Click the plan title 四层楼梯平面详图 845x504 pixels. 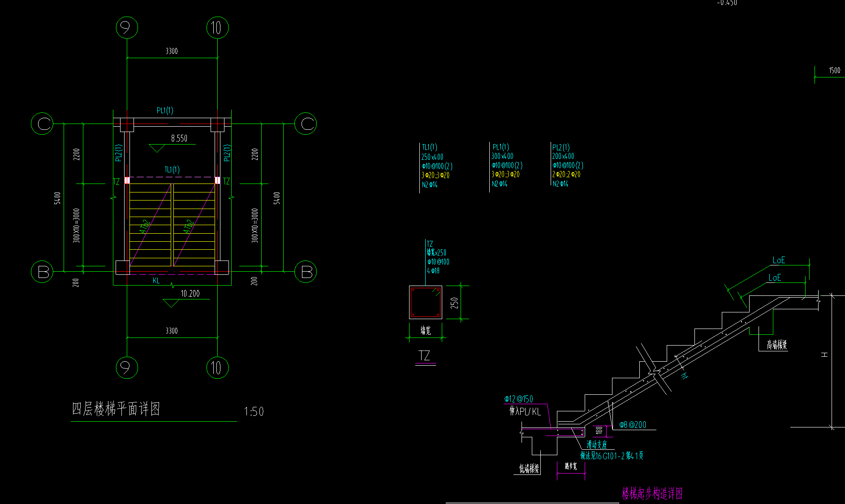(116, 409)
